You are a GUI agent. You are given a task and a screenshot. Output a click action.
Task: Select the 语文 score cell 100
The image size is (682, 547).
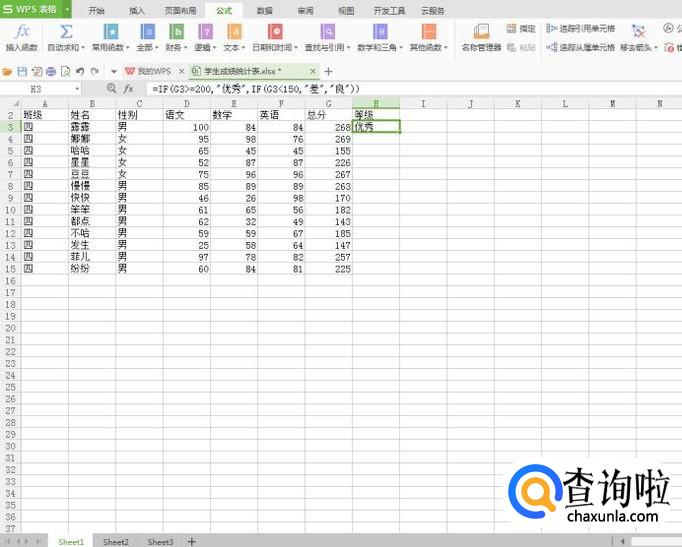[187, 127]
